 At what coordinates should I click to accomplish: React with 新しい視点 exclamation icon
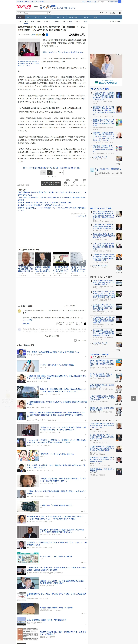83,183
